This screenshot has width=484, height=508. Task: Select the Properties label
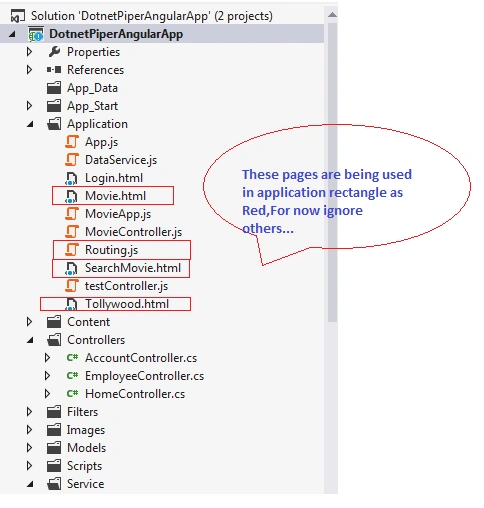coord(93,52)
